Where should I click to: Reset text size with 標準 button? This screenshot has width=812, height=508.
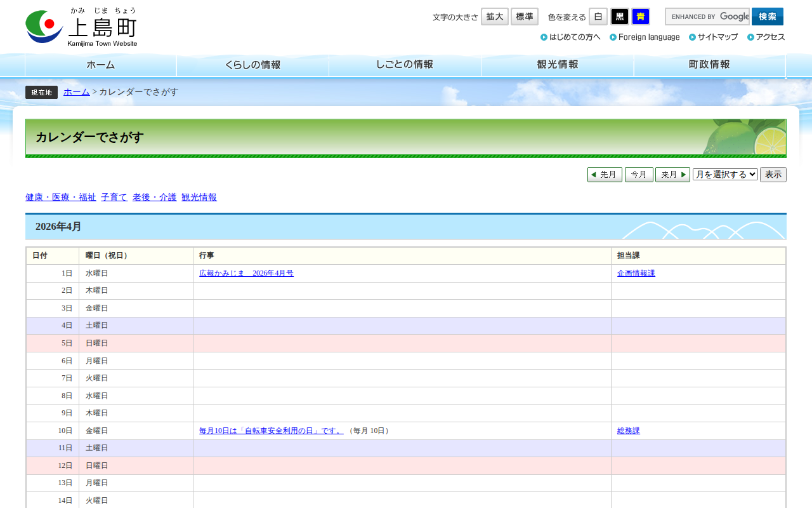click(525, 17)
